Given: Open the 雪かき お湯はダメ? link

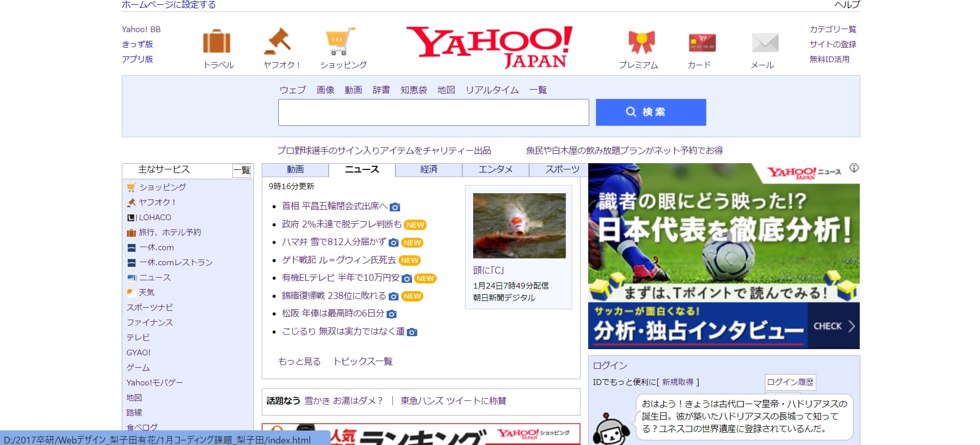Looking at the screenshot, I should pos(344,401).
